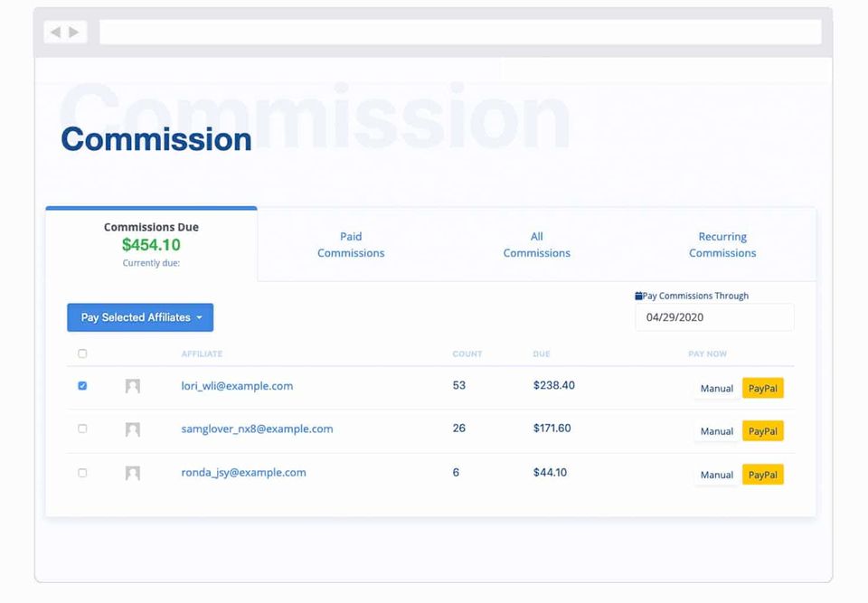Click the browser address bar

[x=460, y=33]
